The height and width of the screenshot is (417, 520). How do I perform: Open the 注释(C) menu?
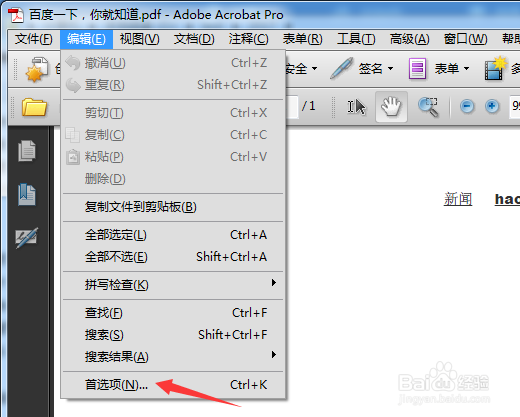click(x=248, y=39)
